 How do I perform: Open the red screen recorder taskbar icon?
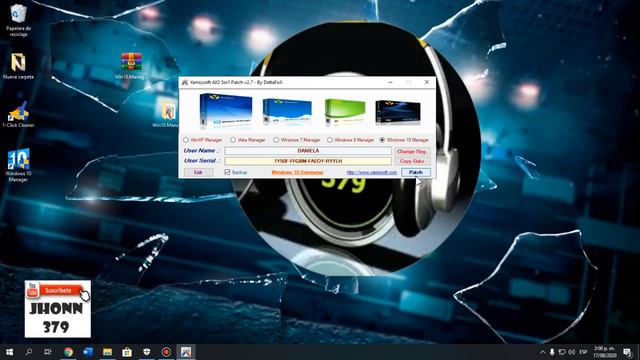[x=166, y=352]
